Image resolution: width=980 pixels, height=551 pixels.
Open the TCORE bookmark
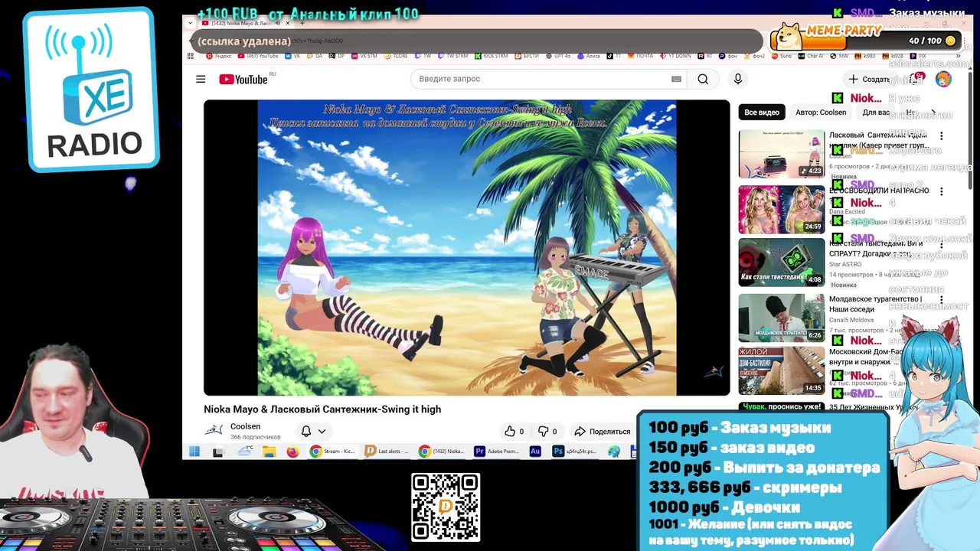pos(396,56)
